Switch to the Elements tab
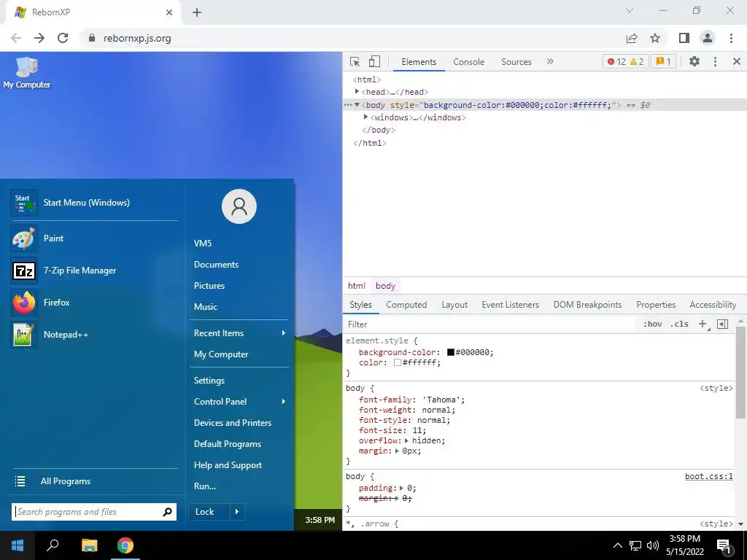 pos(419,62)
